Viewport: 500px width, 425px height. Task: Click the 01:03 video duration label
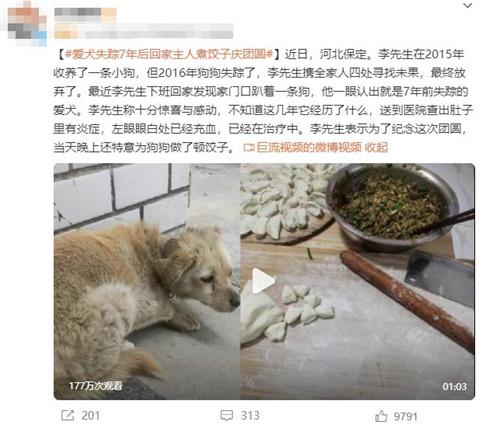(454, 387)
